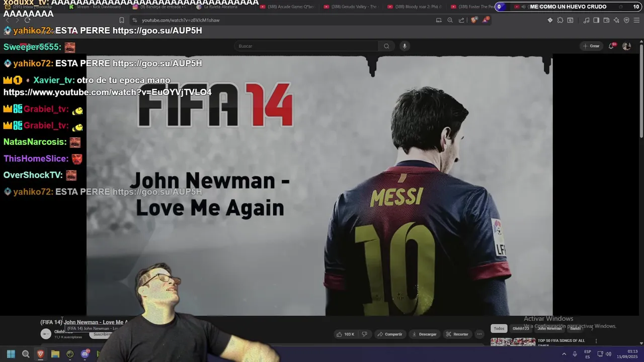Bookmark this page with the bookmark icon
This screenshot has height=362, width=644.
[122, 20]
